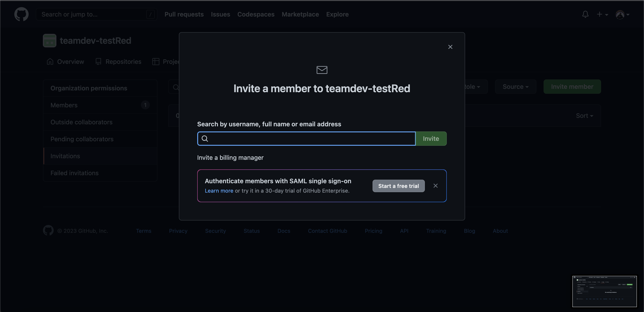Click the teamdev-testRed organization avatar
Viewport: 644px width, 312px height.
(49, 40)
